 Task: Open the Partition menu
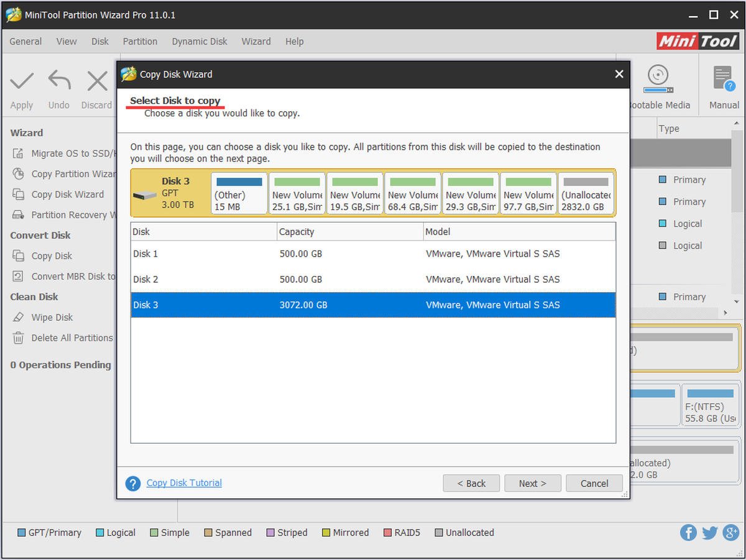[140, 41]
